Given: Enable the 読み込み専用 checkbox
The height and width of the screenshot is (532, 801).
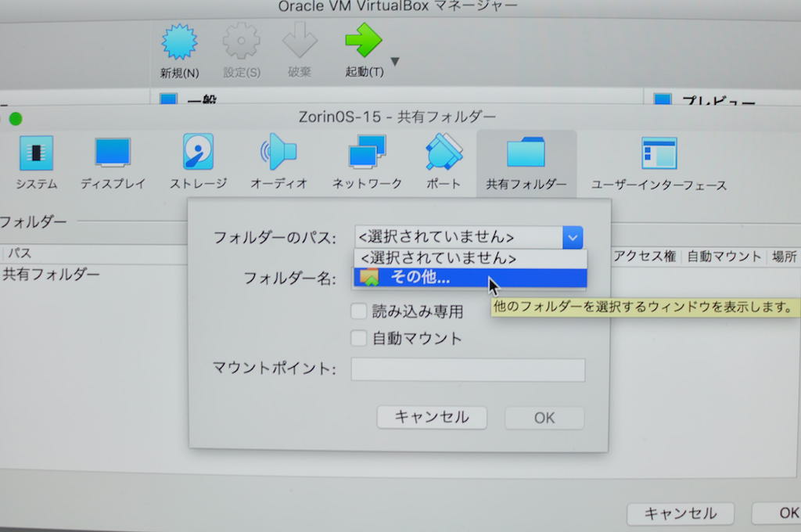Looking at the screenshot, I should 359,311.
